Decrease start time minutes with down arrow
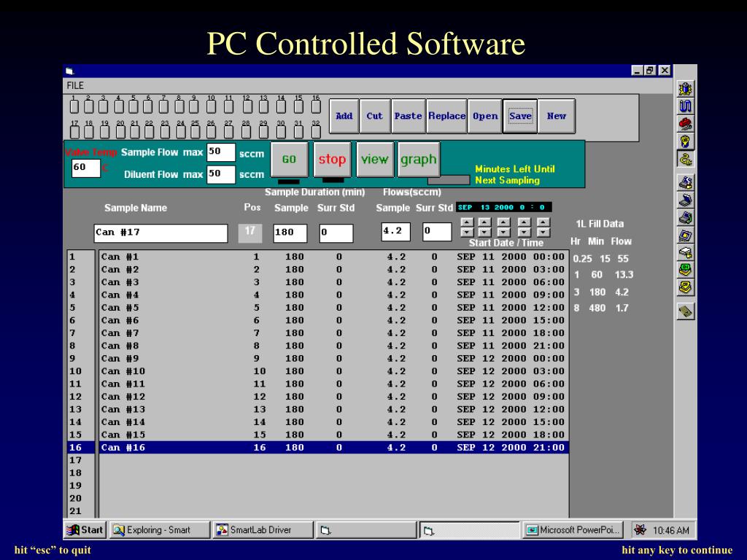Viewport: 747px width, 560px height. click(x=543, y=232)
